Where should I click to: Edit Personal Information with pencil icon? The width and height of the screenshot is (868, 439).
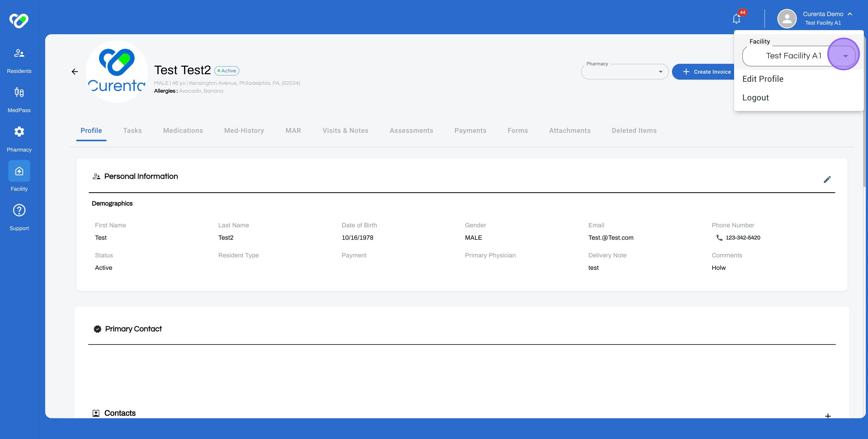click(x=827, y=179)
